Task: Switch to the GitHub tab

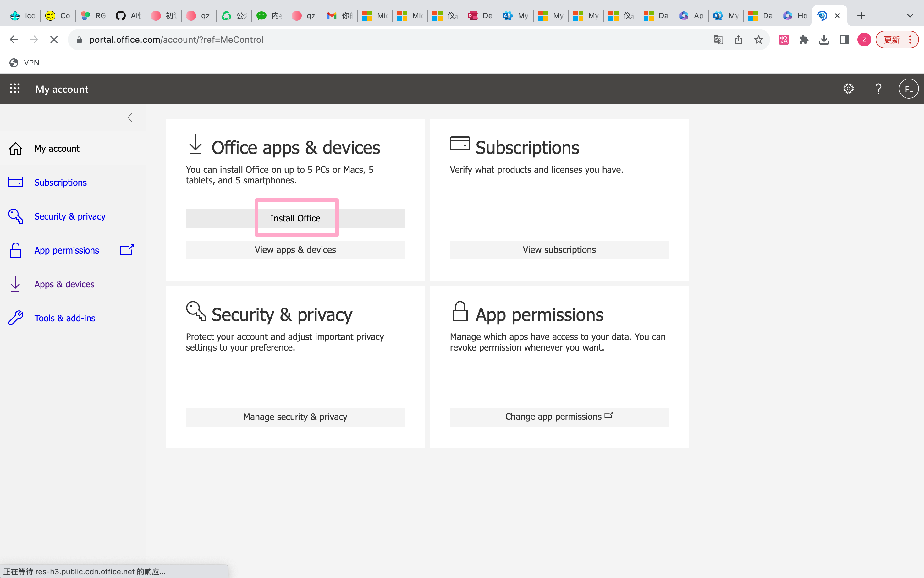Action: point(129,16)
